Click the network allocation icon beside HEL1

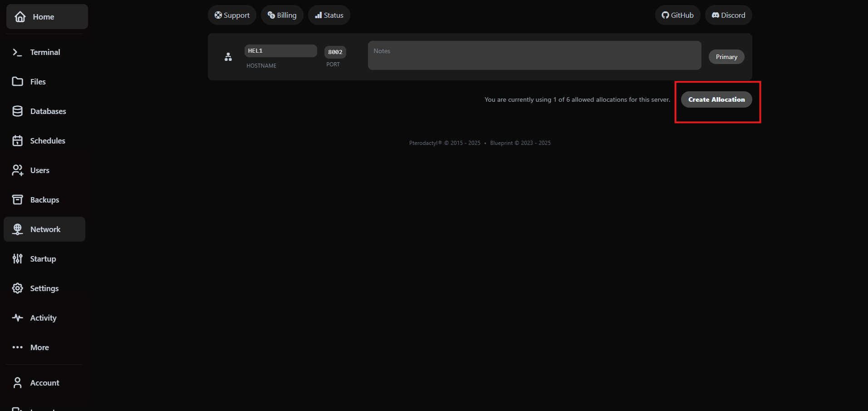point(228,56)
